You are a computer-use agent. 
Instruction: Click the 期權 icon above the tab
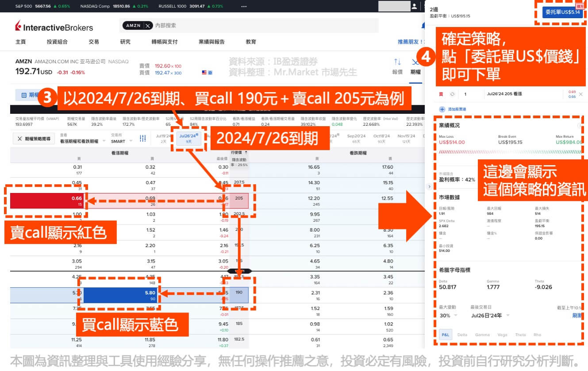tap(415, 62)
